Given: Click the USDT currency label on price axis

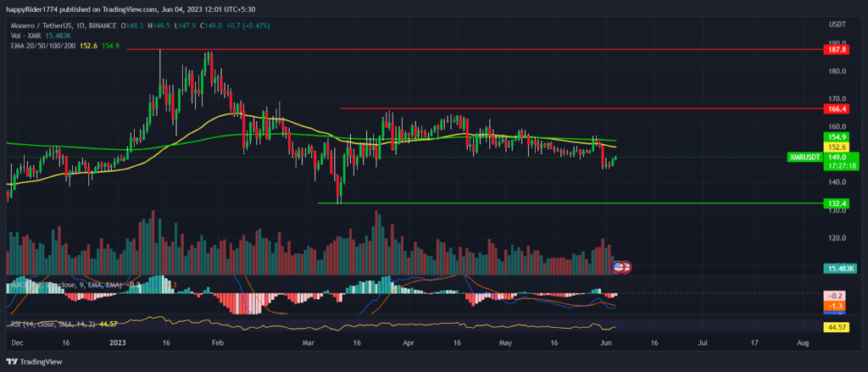Looking at the screenshot, I should (835, 25).
